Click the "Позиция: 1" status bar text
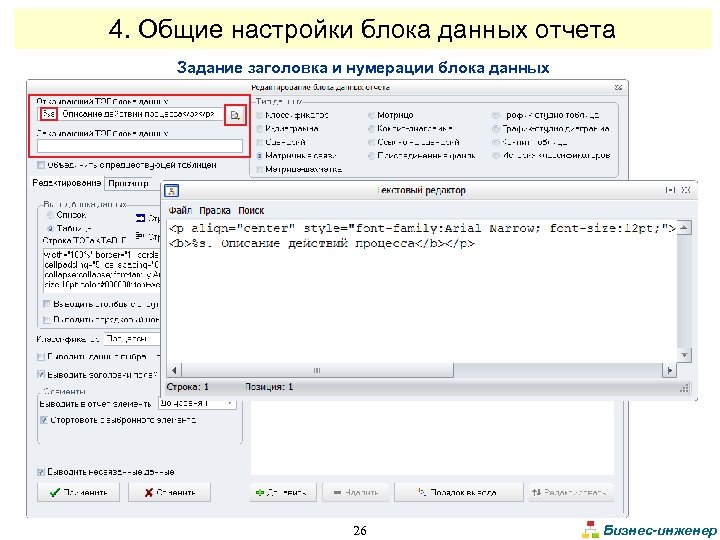 click(269, 387)
